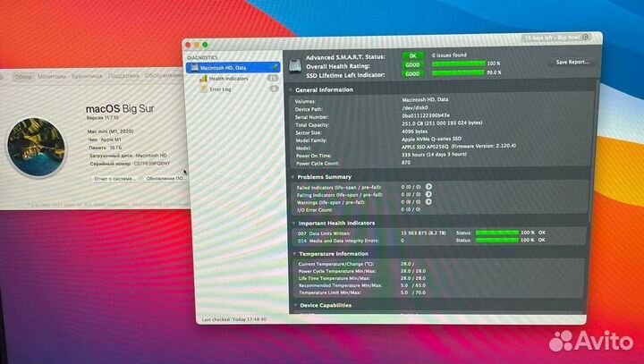The width and height of the screenshot is (644, 364).
Task: Open Error Log in the sidebar
Action: pos(220,89)
